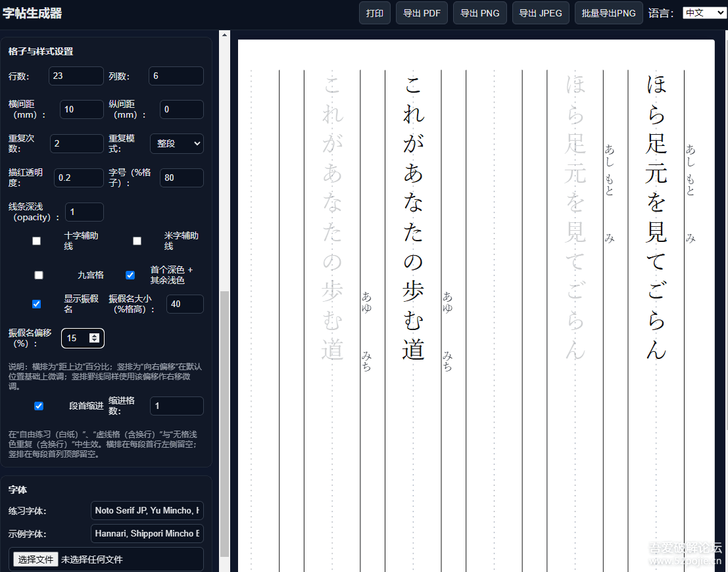The width and height of the screenshot is (728, 572).
Task: Click the 练习字体 font field
Action: point(147,510)
